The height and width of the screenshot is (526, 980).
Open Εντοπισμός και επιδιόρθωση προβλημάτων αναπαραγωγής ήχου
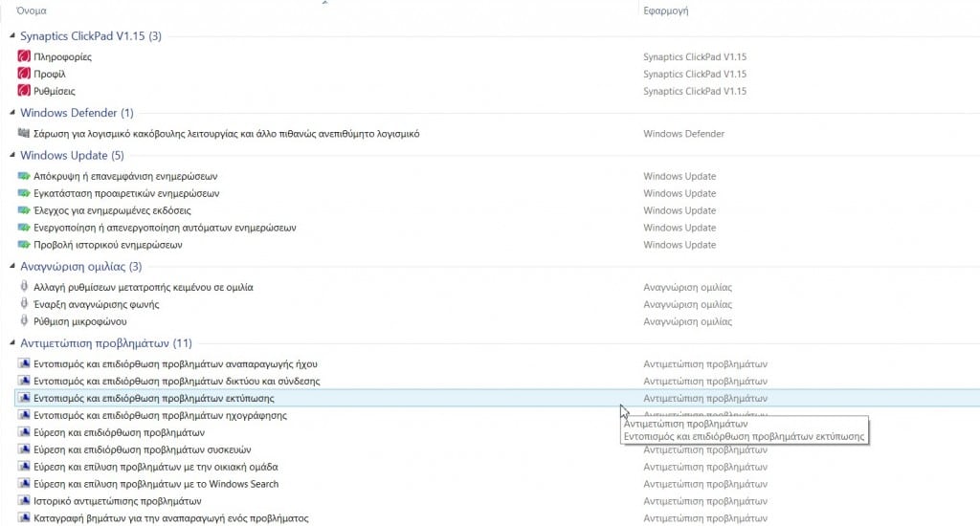(176, 364)
